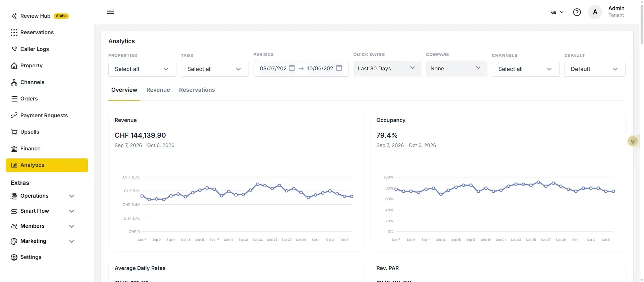Open the end date calendar icon
644x282 pixels.
pos(339,68)
